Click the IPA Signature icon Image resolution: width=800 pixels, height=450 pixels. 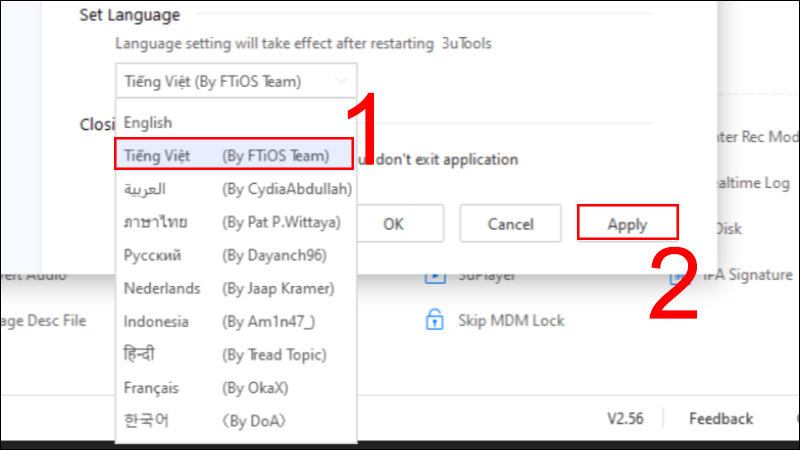pos(678,278)
